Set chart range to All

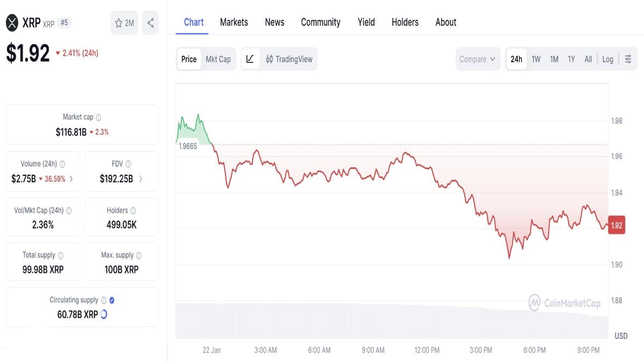click(x=588, y=59)
